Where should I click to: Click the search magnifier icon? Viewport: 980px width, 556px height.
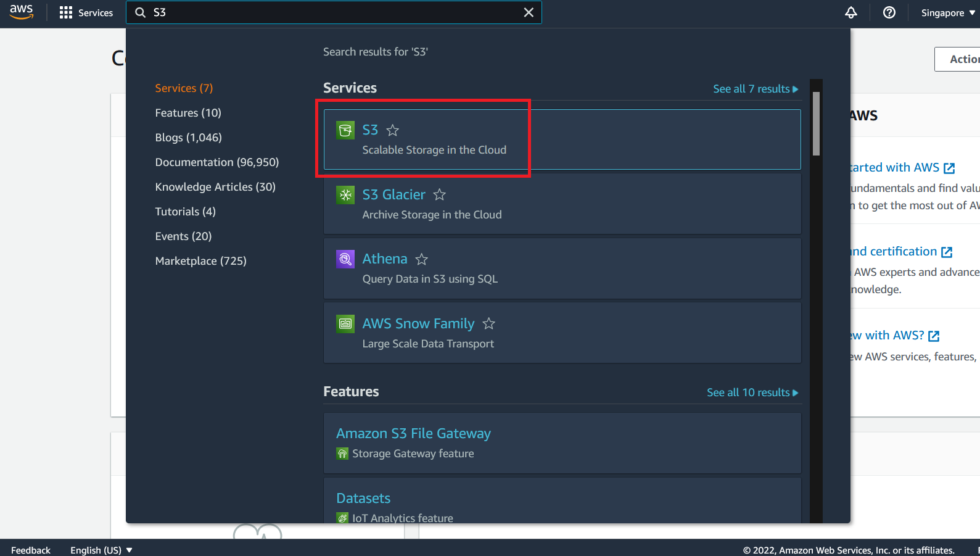coord(141,12)
